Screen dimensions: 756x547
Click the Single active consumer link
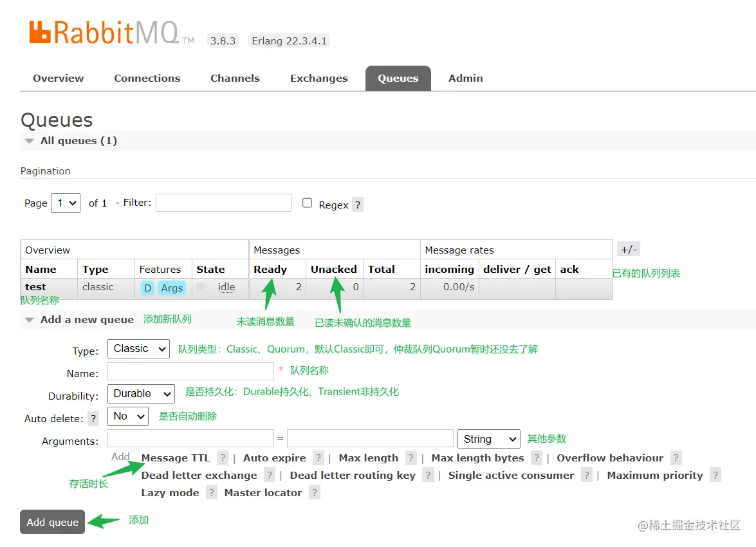(x=511, y=475)
